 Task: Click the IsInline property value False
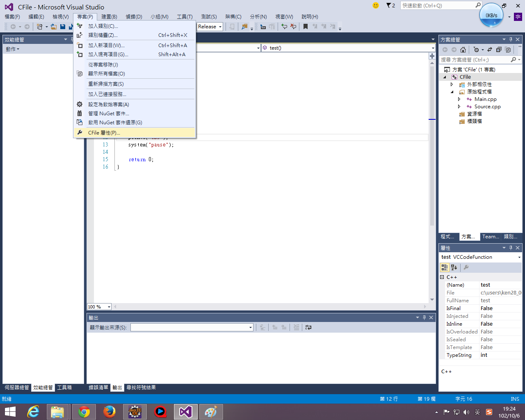pyautogui.click(x=500, y=324)
